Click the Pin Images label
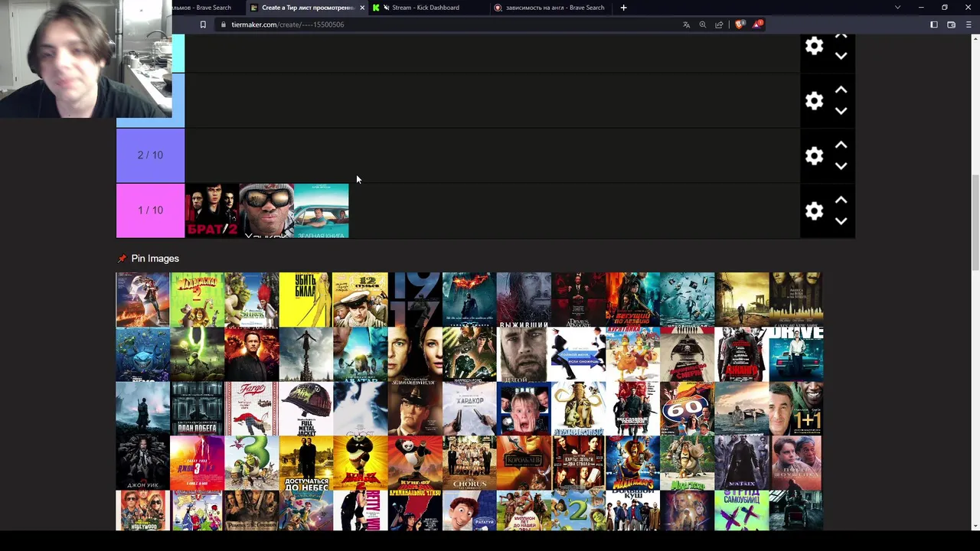Image resolution: width=980 pixels, height=551 pixels. point(155,259)
